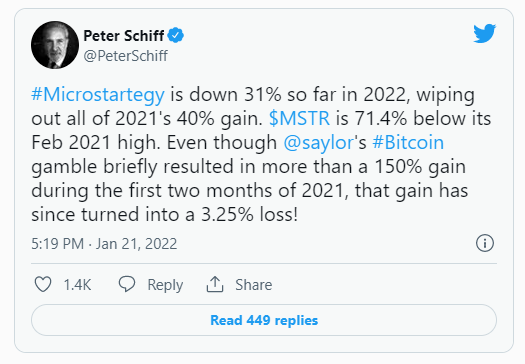
Task: Click the Twitter bird logo
Action: [484, 33]
